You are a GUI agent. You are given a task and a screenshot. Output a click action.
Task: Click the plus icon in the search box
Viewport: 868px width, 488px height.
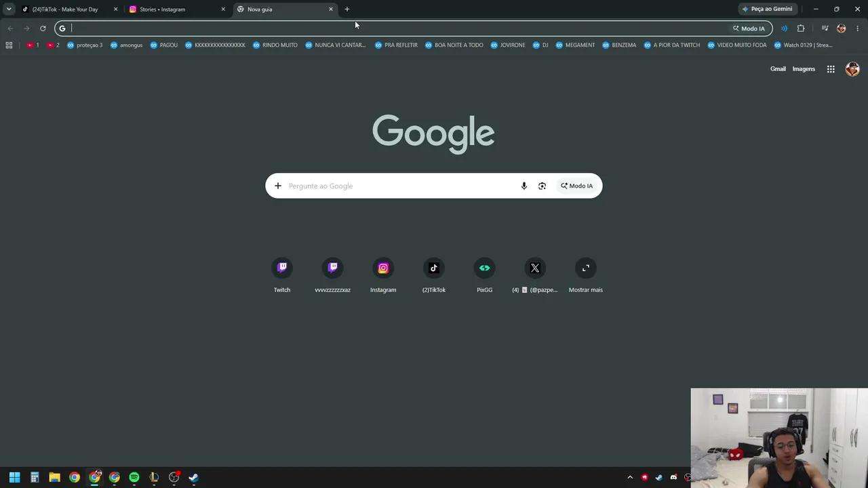coord(277,186)
